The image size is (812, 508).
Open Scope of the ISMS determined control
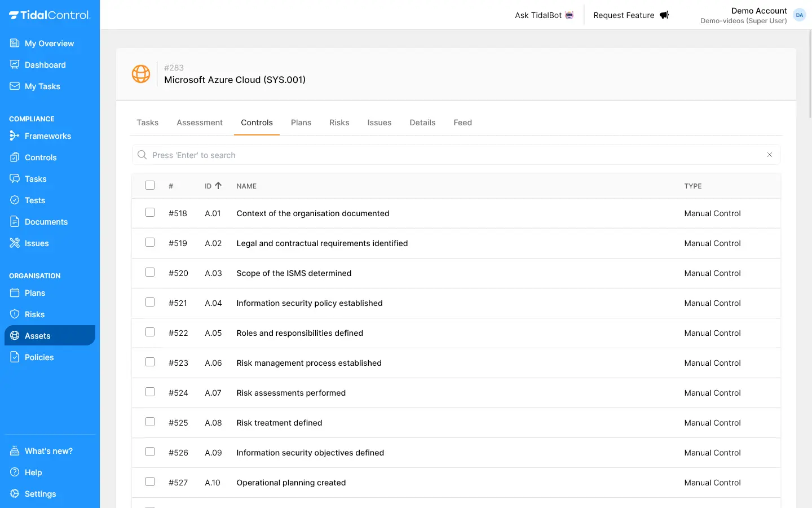294,273
